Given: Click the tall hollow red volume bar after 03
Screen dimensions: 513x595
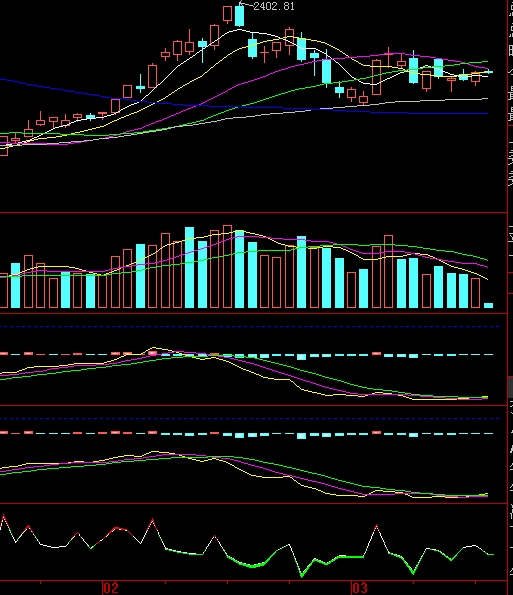Looking at the screenshot, I should point(389,271).
